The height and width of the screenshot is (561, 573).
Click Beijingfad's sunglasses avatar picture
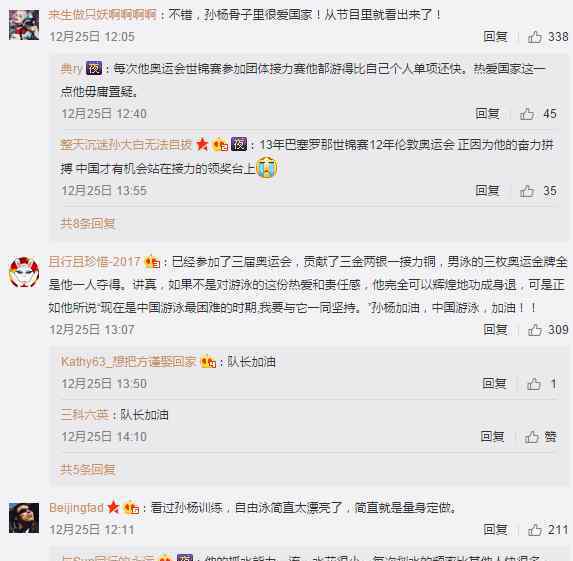24,518
